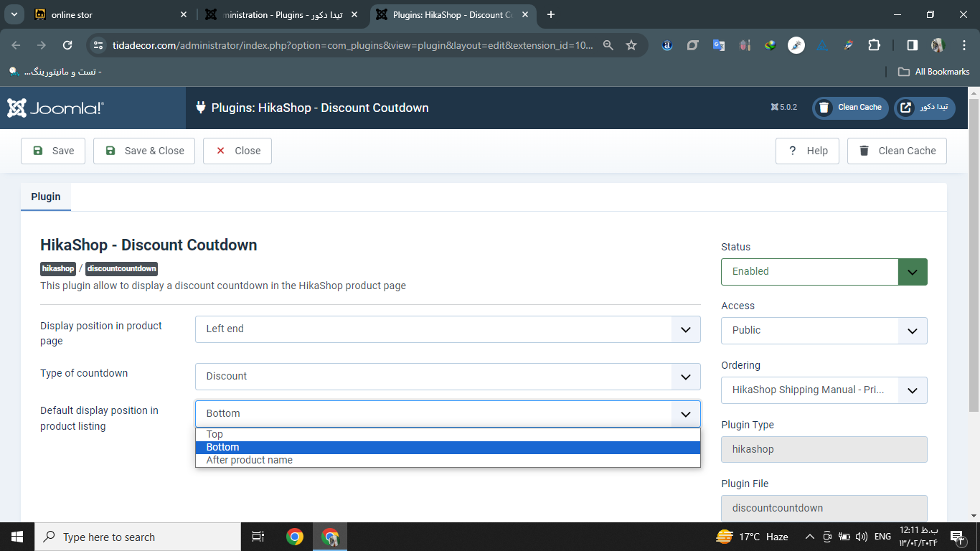Open the notification center
Image resolution: width=980 pixels, height=551 pixels.
coord(956,537)
